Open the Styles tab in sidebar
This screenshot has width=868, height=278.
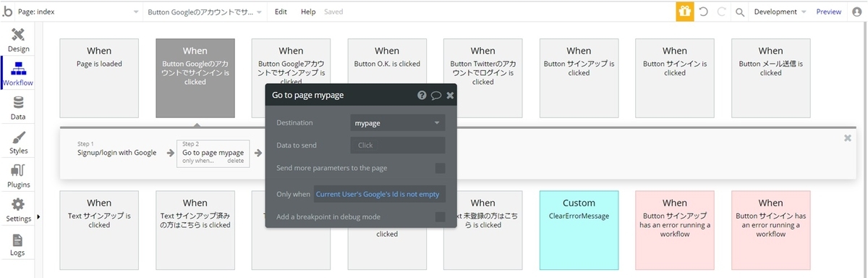click(18, 142)
